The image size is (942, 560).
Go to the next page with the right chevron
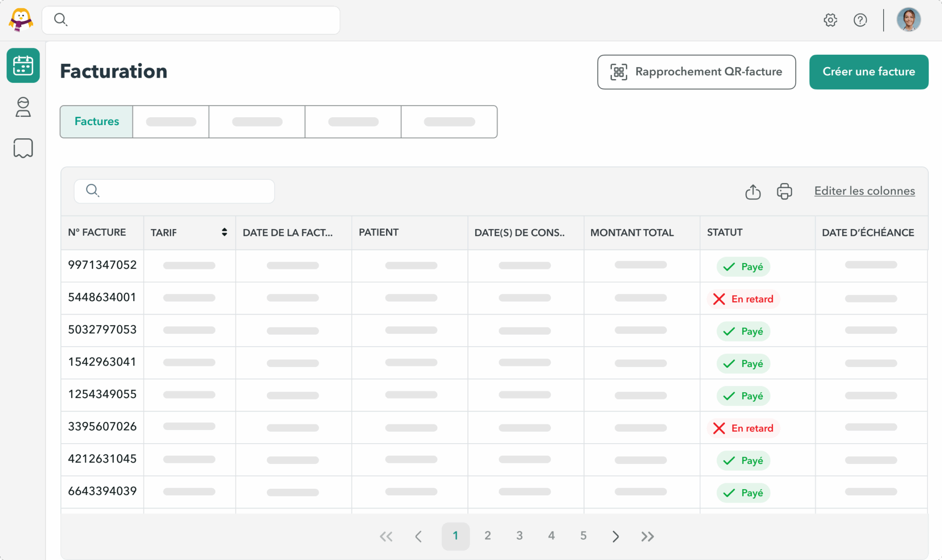click(x=616, y=536)
